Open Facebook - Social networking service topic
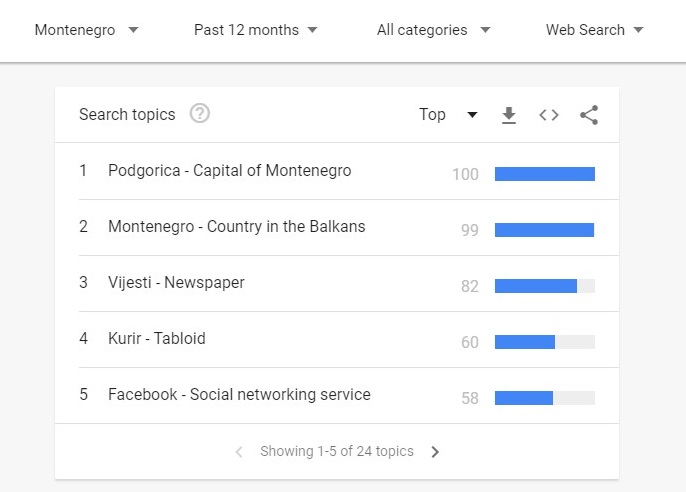Screen dimensions: 686x492 pyautogui.click(x=239, y=395)
